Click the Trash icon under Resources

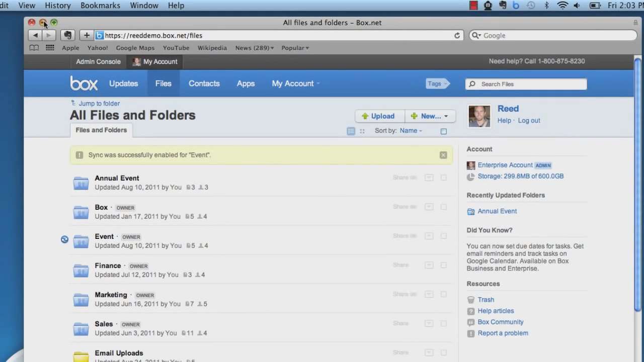470,300
